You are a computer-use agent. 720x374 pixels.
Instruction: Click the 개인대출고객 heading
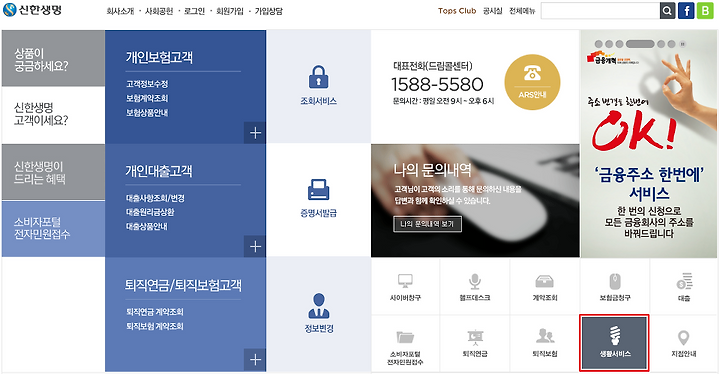pyautogui.click(x=159, y=171)
